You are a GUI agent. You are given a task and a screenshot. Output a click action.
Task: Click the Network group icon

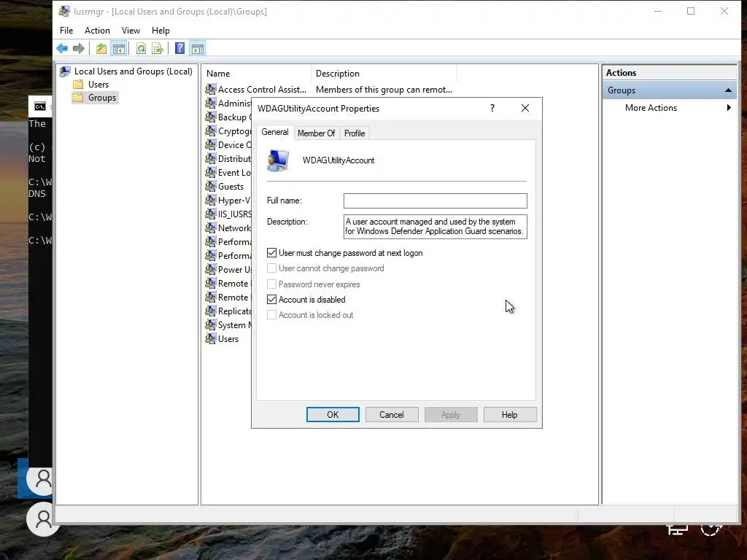coord(211,227)
